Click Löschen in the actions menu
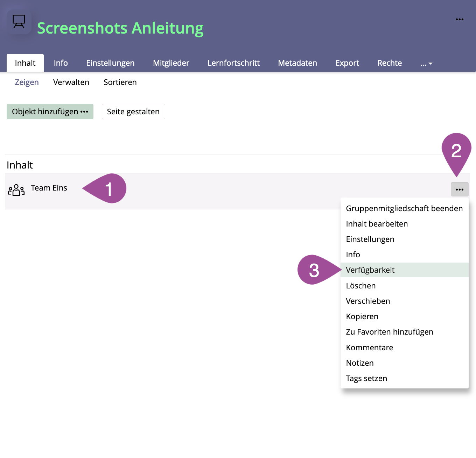 point(360,286)
